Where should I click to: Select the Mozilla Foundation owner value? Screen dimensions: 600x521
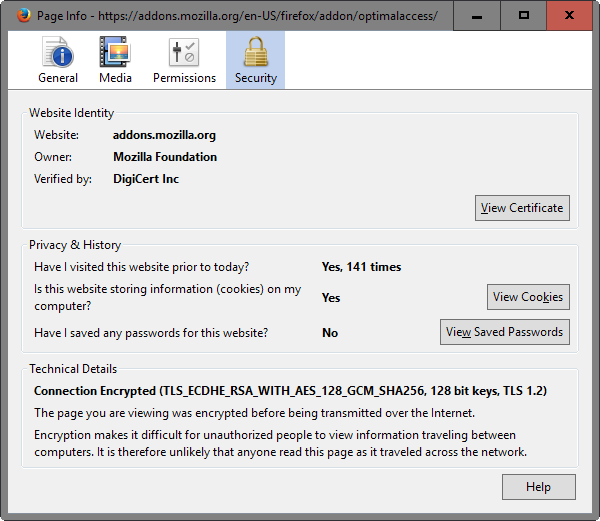tap(165, 157)
